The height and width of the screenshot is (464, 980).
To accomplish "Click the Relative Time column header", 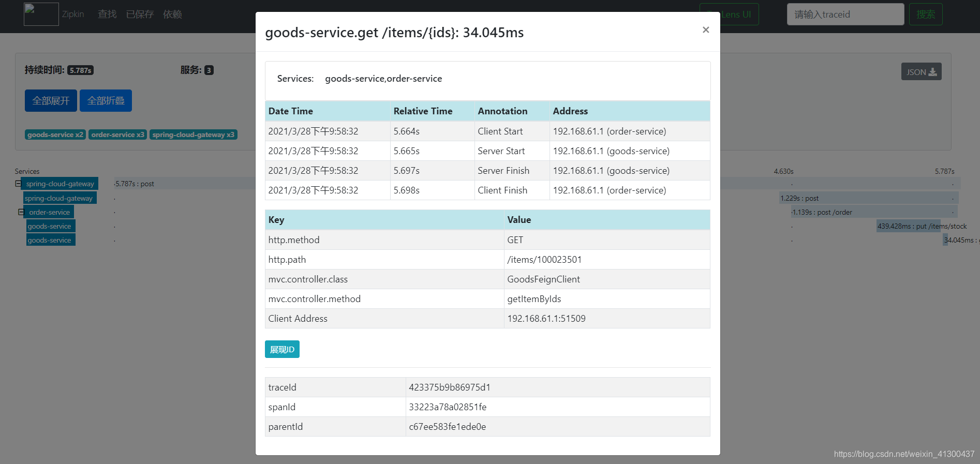I will tap(432, 111).
